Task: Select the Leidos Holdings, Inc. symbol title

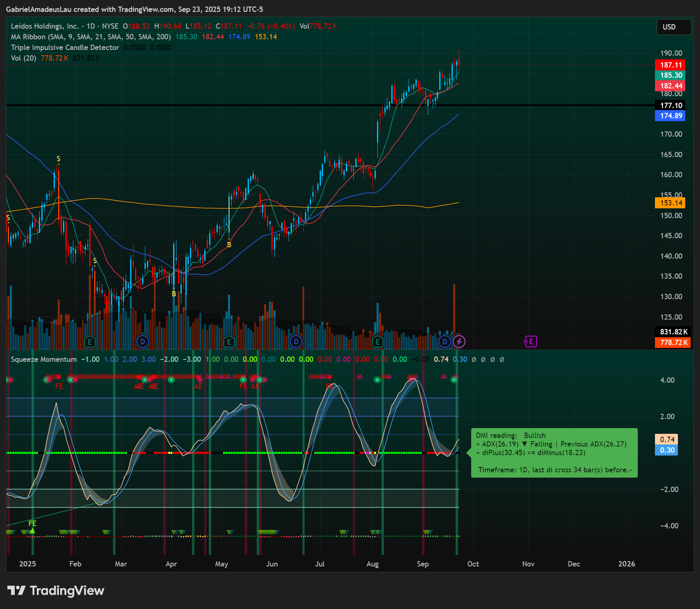Action: 45,26
